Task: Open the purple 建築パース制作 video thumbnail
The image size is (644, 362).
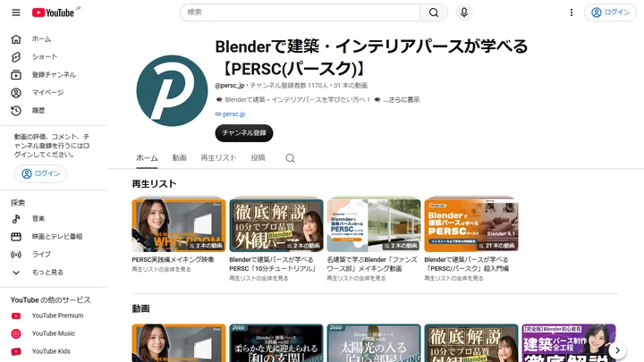Action: click(569, 343)
